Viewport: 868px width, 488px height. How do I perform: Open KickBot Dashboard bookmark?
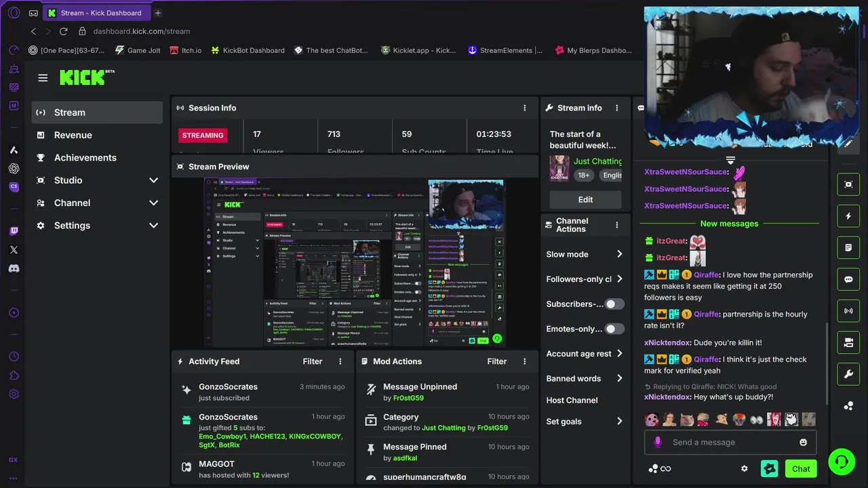(x=248, y=50)
